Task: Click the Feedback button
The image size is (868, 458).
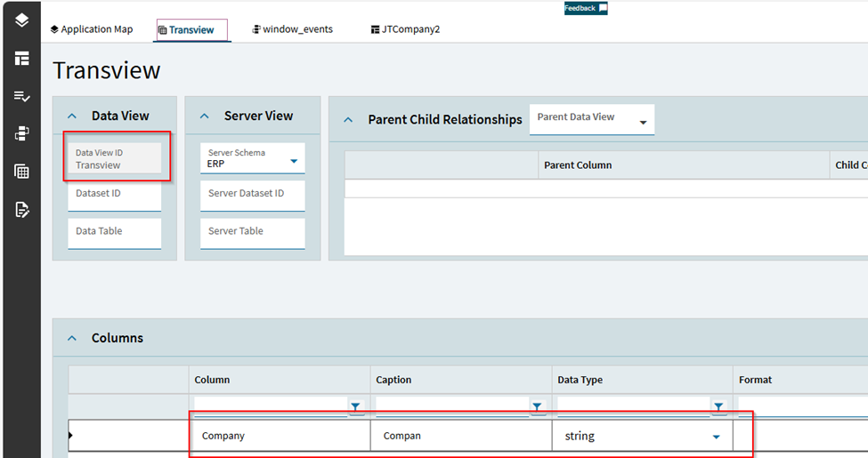Action: [x=585, y=8]
